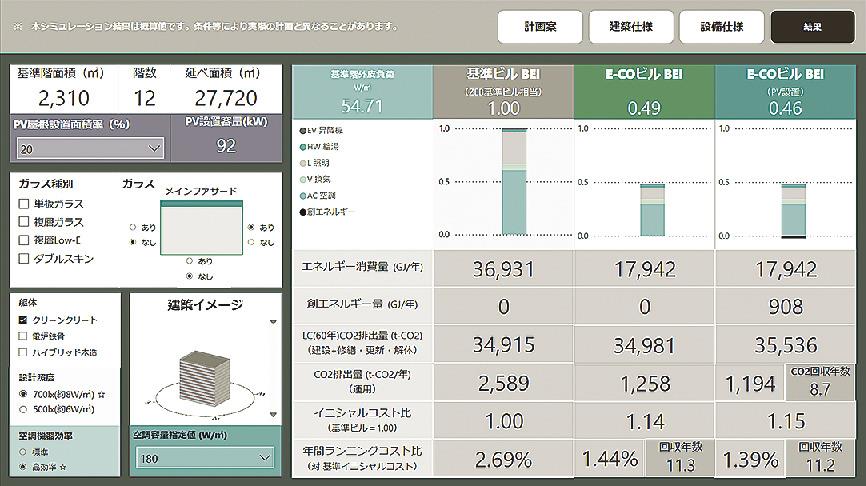Enable the ダブルスキン glass checkbox
This screenshot has height=486, width=866.
24,259
